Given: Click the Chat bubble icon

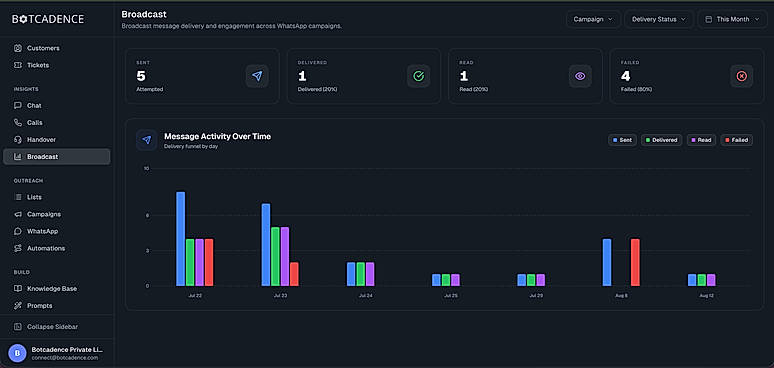Looking at the screenshot, I should click(18, 106).
